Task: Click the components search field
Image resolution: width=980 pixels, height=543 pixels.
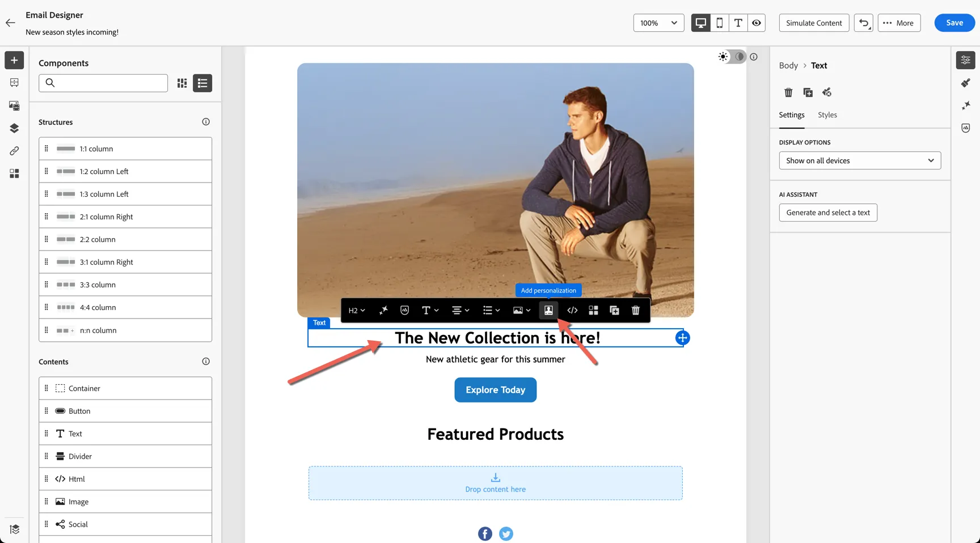Action: (x=103, y=83)
